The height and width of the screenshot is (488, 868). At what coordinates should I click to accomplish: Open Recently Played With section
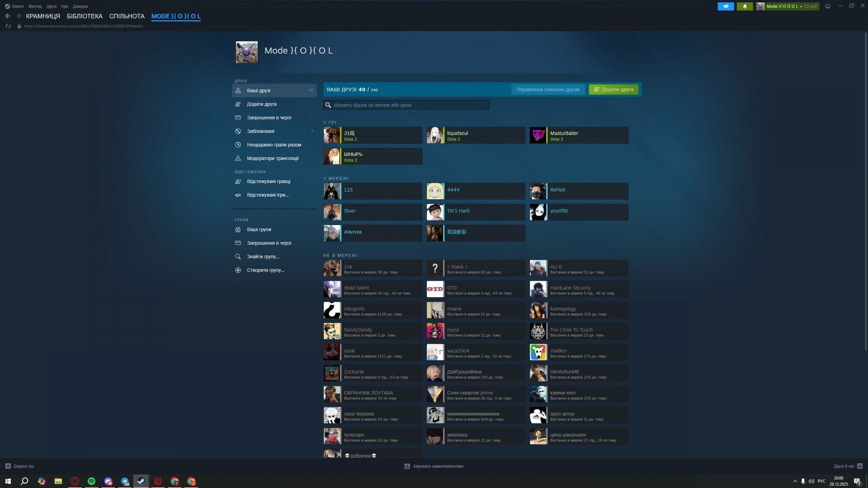coord(274,145)
